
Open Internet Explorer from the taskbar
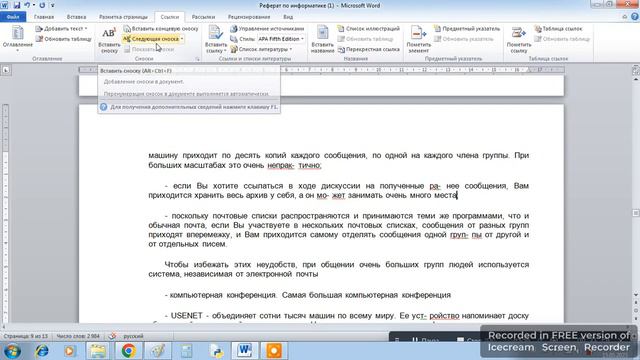coord(42,351)
